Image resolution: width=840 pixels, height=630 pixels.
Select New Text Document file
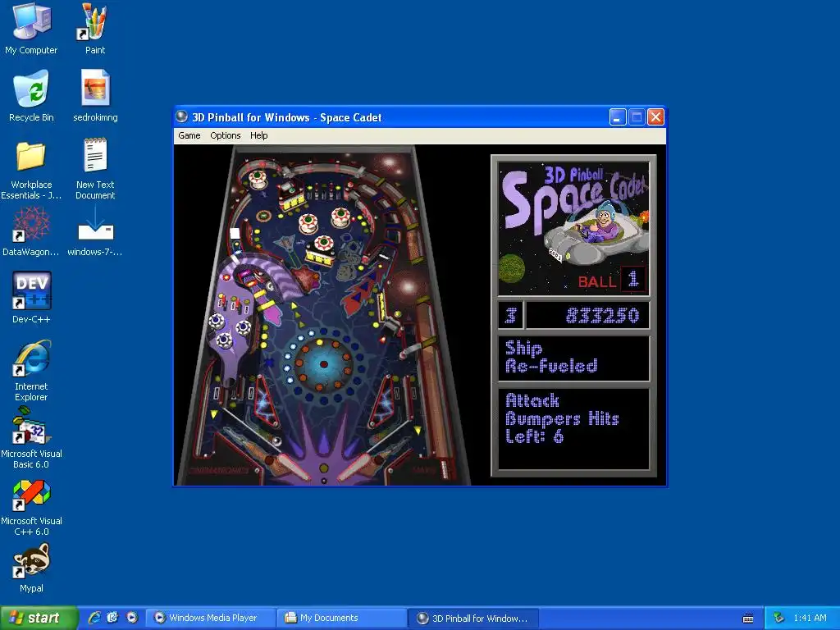[95, 169]
